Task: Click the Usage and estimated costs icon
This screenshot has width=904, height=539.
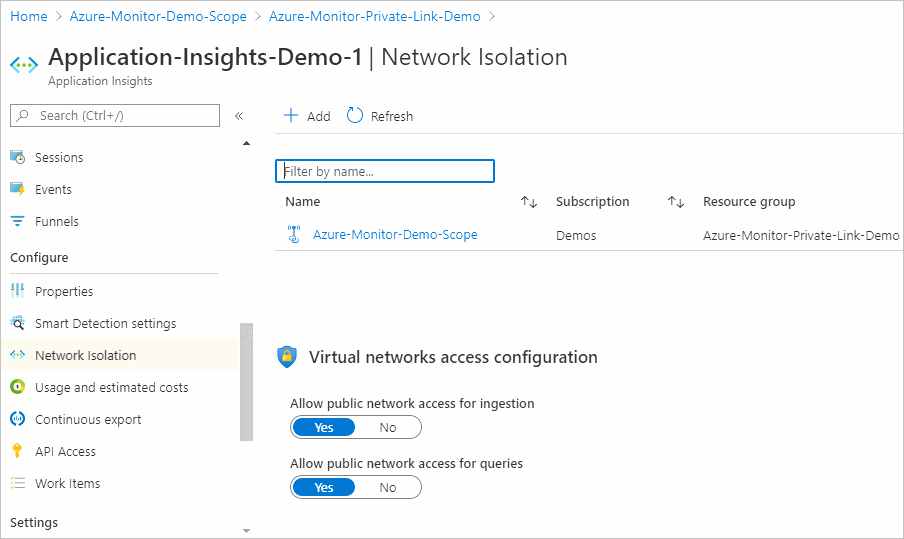Action: (18, 387)
